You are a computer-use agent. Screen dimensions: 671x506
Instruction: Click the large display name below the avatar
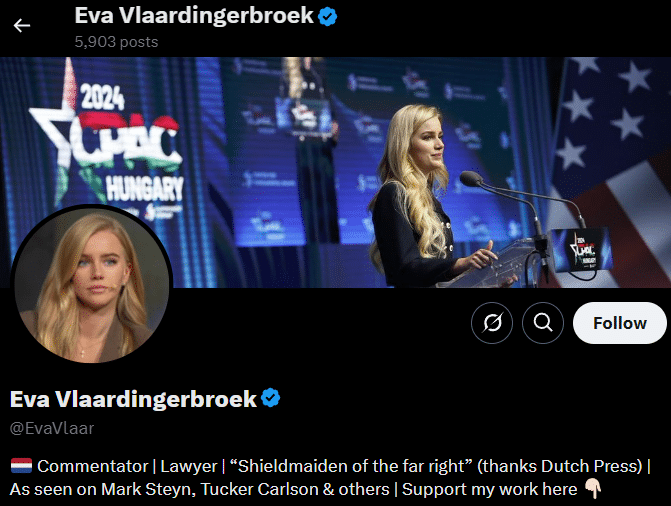point(133,399)
